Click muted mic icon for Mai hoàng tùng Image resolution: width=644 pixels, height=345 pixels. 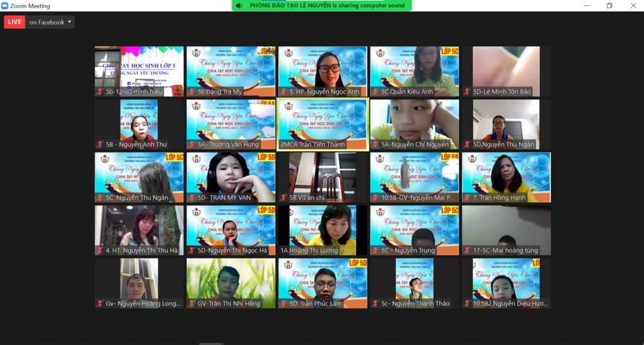click(x=467, y=251)
